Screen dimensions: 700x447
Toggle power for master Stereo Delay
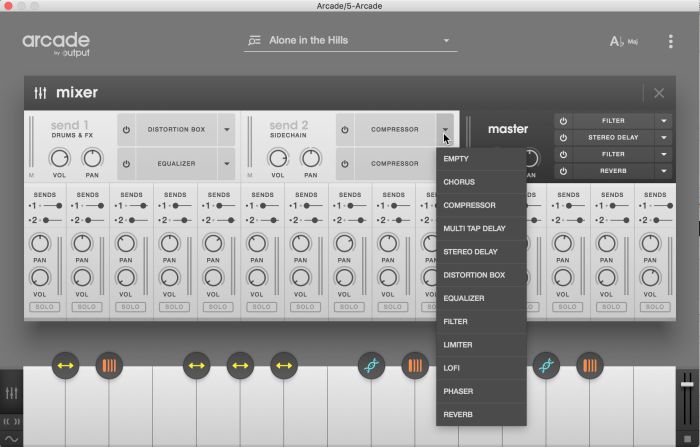click(x=563, y=138)
